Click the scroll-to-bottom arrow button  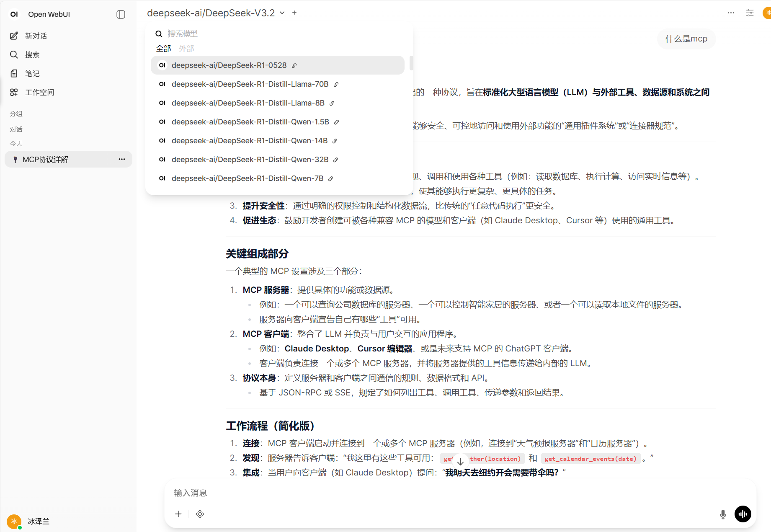coord(460,462)
